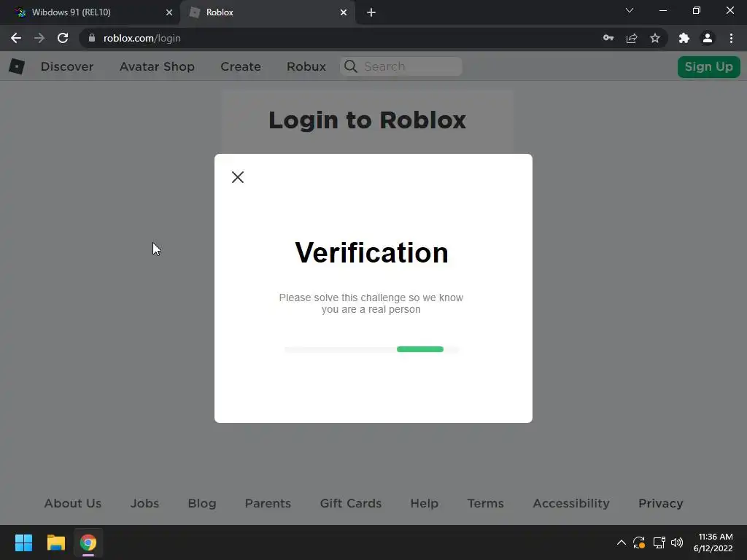
Task: Switch to the Wibdows 91 (REL10) tab
Action: [x=90, y=12]
